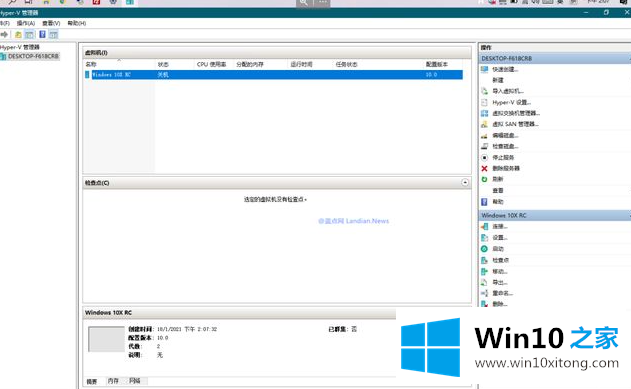The image size is (631, 389).
Task: Click the Quick Create (快速创建) icon
Action: pos(485,69)
